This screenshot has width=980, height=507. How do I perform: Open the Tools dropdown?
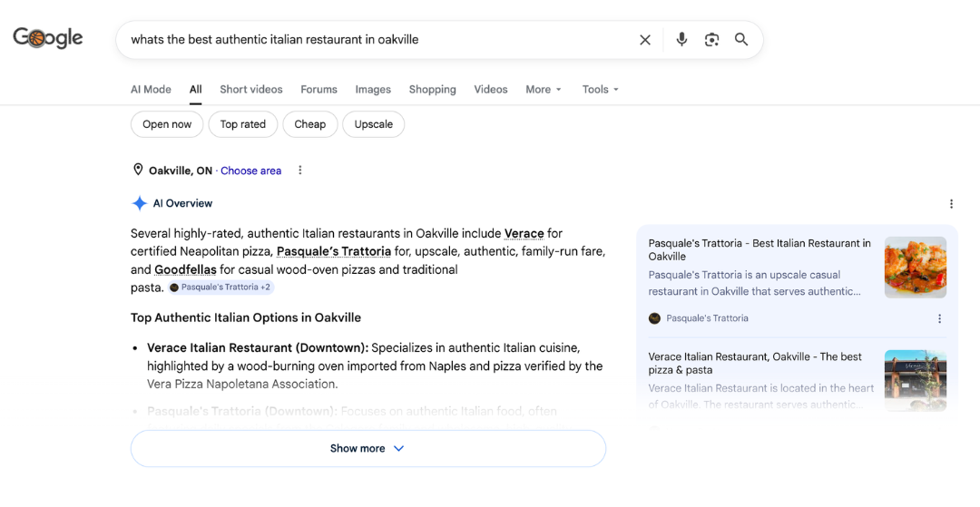click(x=600, y=89)
